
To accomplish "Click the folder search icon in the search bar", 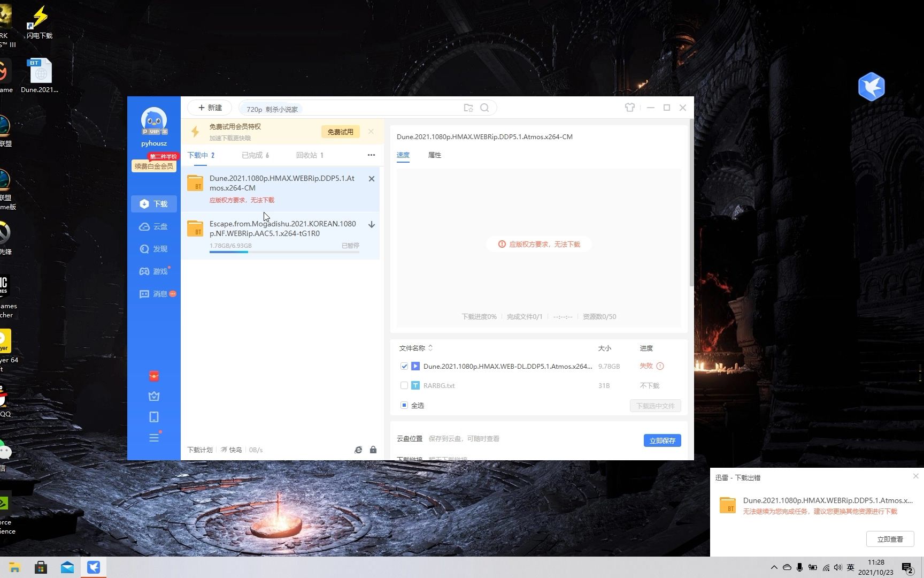I will (468, 108).
